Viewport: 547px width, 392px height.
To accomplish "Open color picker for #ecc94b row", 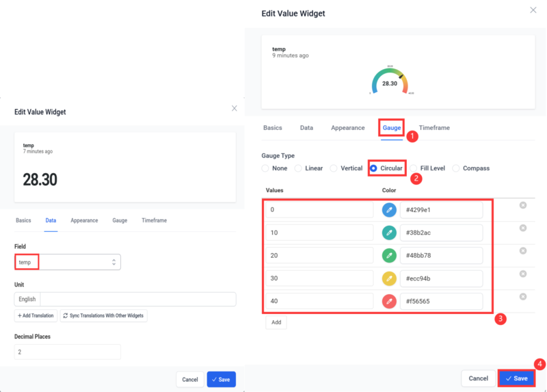I will click(389, 278).
